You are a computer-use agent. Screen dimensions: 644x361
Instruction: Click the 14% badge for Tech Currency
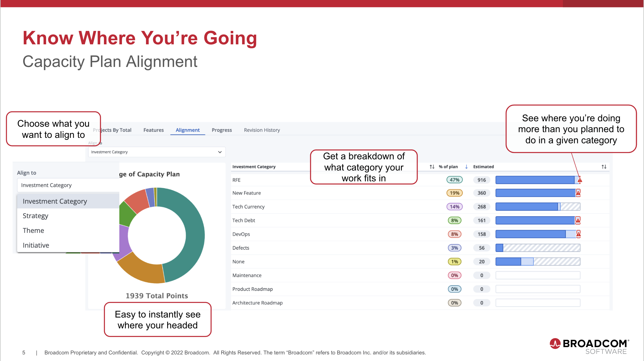point(455,207)
